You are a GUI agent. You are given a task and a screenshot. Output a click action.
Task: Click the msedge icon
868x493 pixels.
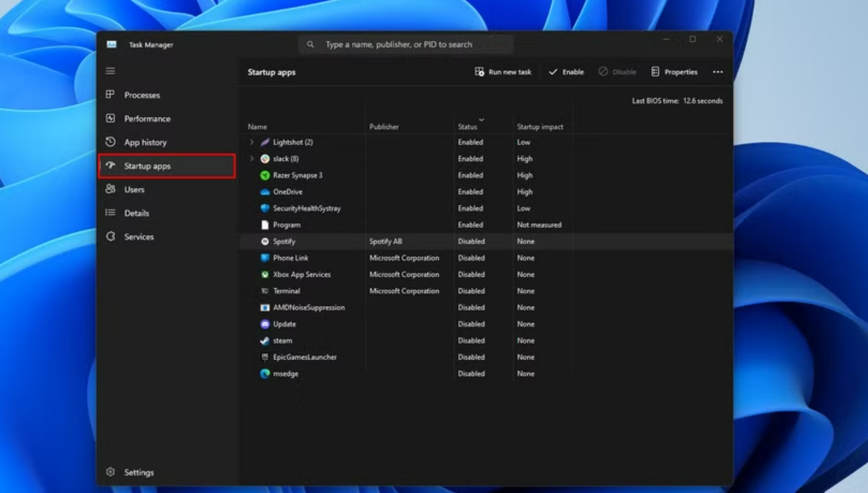coord(265,374)
